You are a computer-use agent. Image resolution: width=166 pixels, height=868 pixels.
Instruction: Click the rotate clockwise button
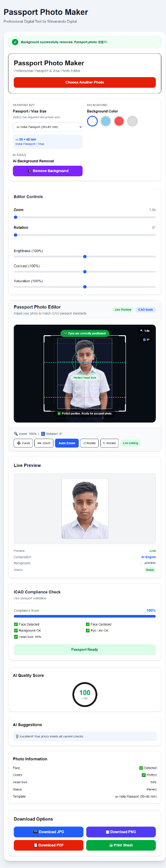[109, 443]
